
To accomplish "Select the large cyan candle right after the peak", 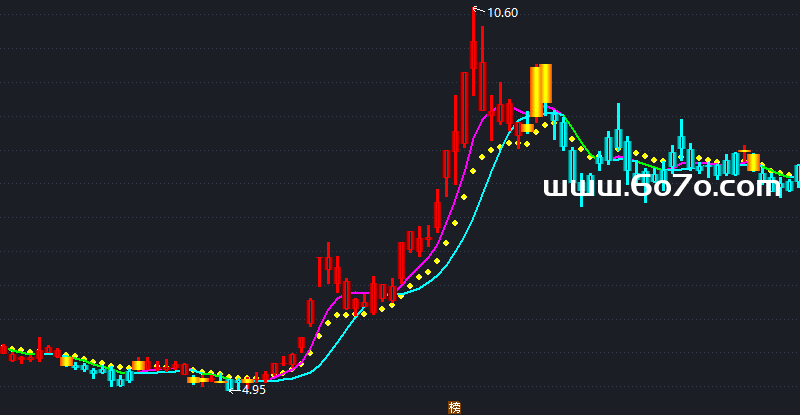I will (x=573, y=165).
